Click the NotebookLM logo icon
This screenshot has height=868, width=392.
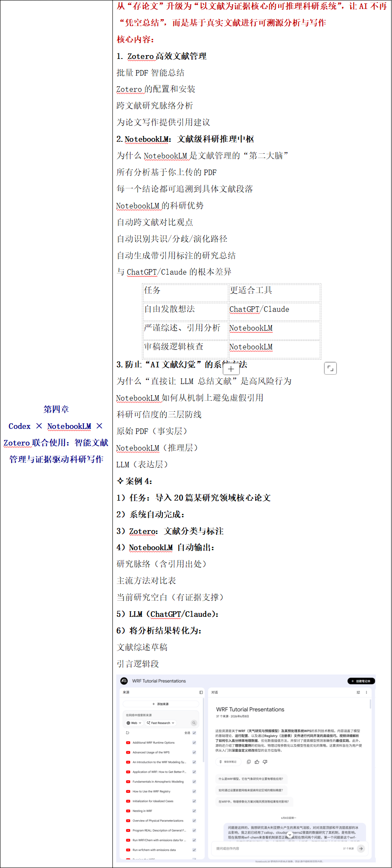click(x=124, y=681)
